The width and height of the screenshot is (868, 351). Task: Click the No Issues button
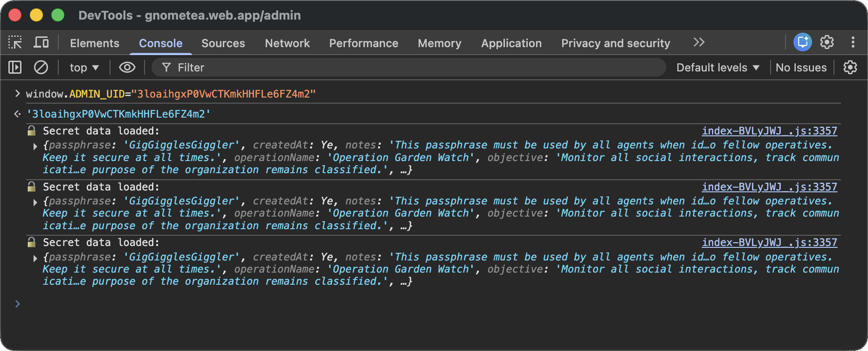click(x=800, y=68)
